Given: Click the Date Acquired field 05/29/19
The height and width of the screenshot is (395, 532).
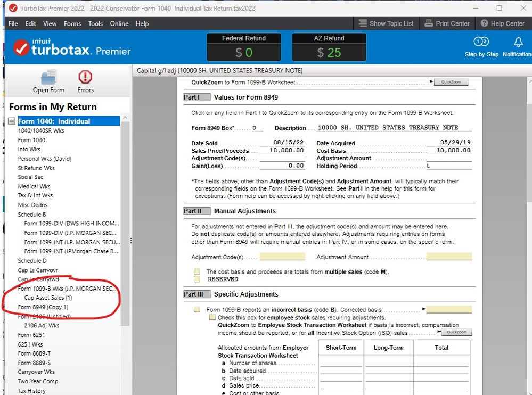Looking at the screenshot, I should pyautogui.click(x=449, y=143).
